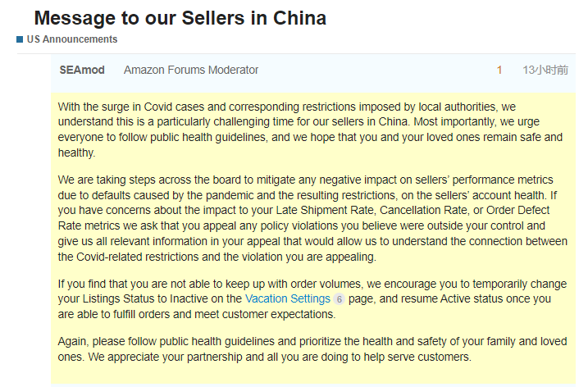Click the words Listings Status in the post
The image size is (588, 387).
click(119, 299)
